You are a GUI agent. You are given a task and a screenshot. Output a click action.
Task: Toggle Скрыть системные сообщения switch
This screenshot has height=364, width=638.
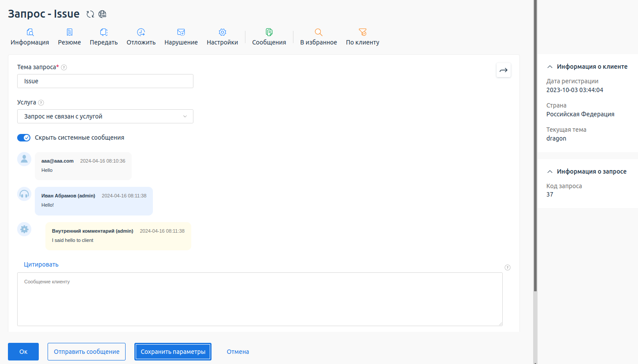[24, 137]
